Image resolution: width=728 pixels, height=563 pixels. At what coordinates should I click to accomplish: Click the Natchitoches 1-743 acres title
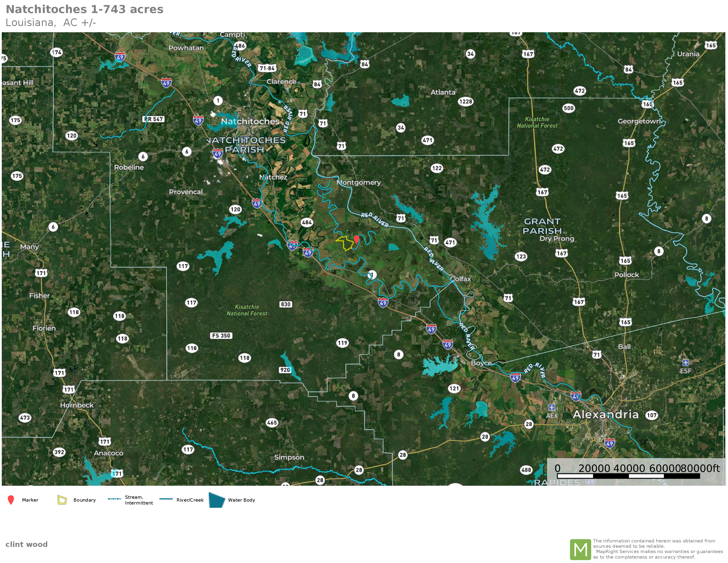[x=85, y=9]
